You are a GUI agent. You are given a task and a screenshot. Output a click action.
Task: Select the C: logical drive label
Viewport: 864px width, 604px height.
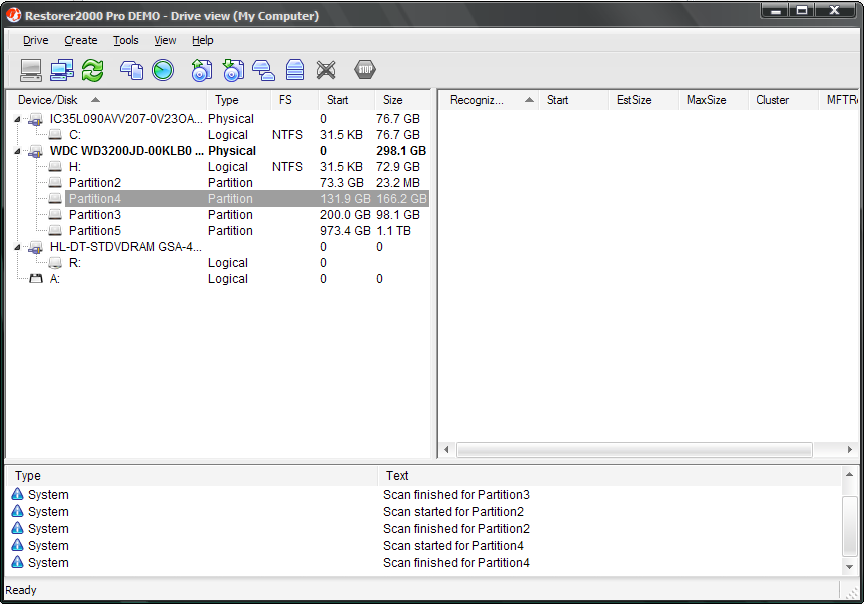74,135
